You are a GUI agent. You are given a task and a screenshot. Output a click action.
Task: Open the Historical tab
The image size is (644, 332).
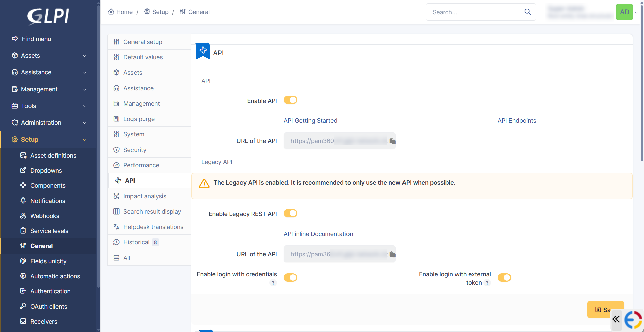(x=149, y=242)
